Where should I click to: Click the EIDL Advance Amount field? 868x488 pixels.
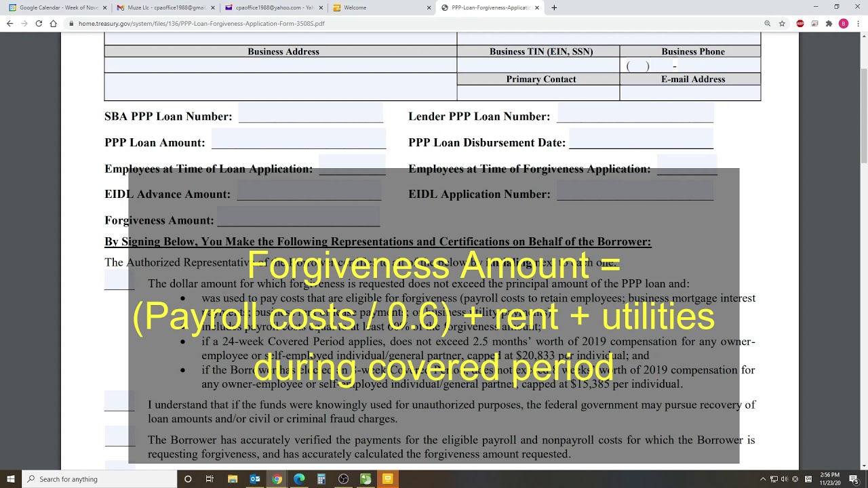[x=309, y=190]
